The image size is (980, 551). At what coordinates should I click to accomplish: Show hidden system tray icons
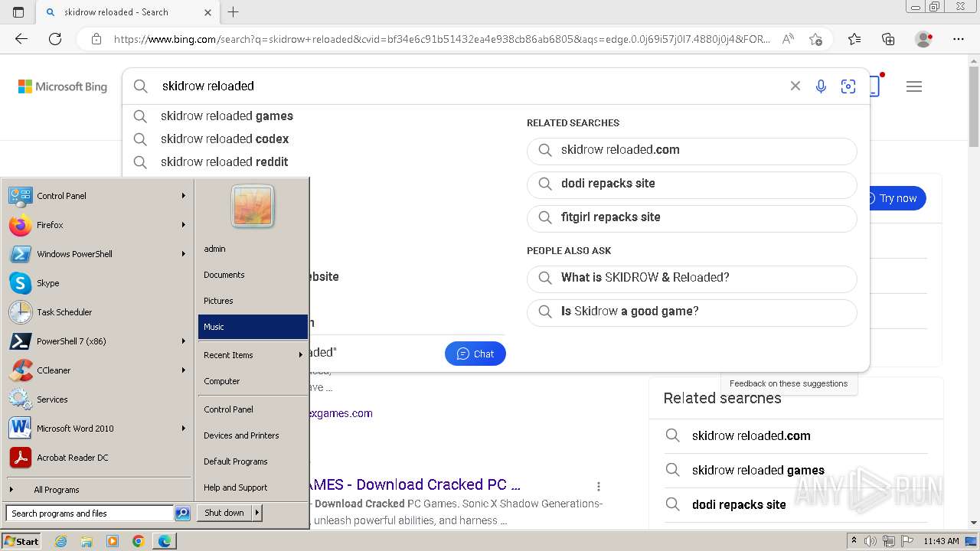[x=854, y=541]
